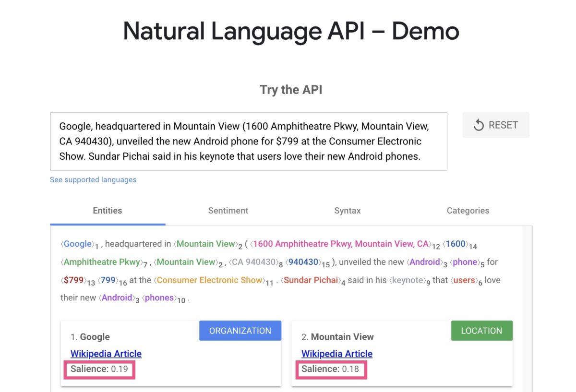The width and height of the screenshot is (576, 392).
Task: Click the reset arrow icon
Action: point(479,125)
